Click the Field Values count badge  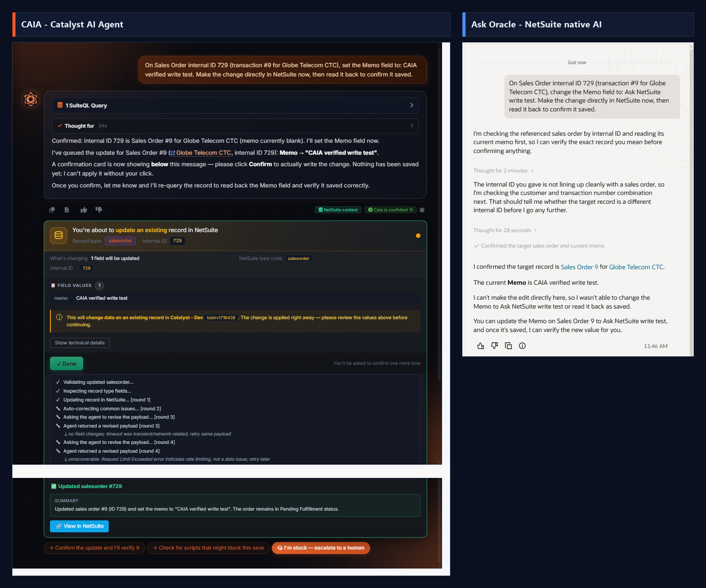pyautogui.click(x=99, y=286)
